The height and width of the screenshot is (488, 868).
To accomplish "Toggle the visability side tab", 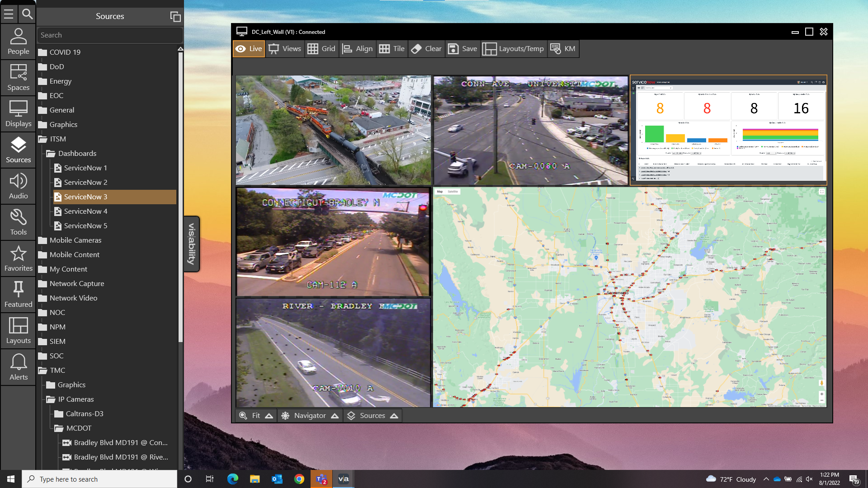I will 192,244.
